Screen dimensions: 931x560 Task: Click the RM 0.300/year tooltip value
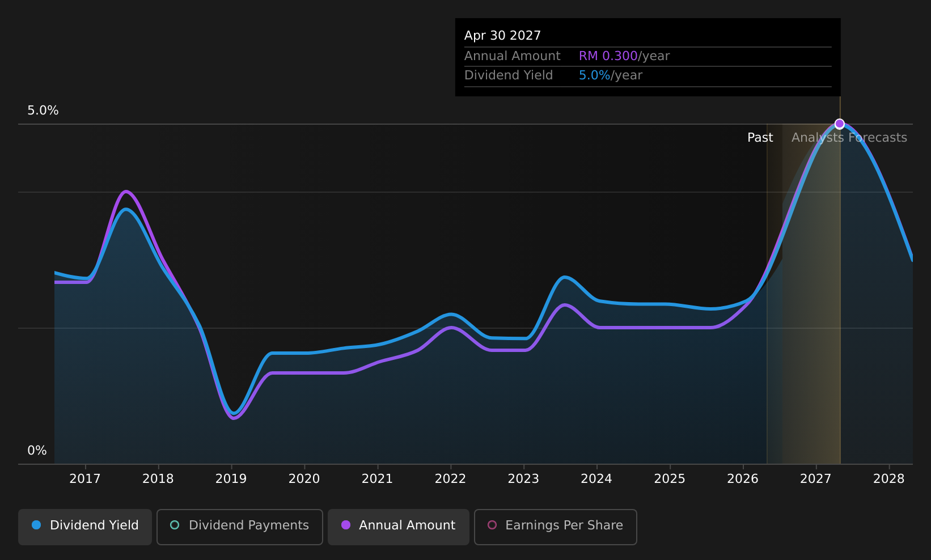pyautogui.click(x=624, y=56)
